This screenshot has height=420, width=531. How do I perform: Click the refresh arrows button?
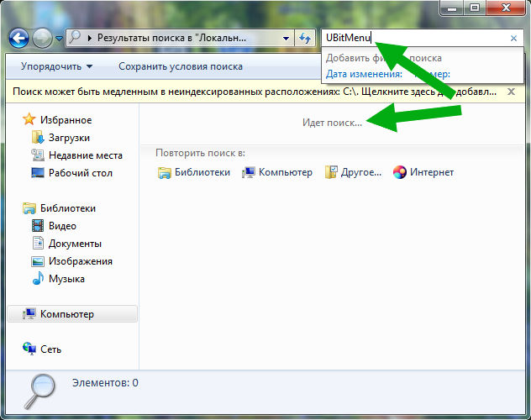pos(305,38)
